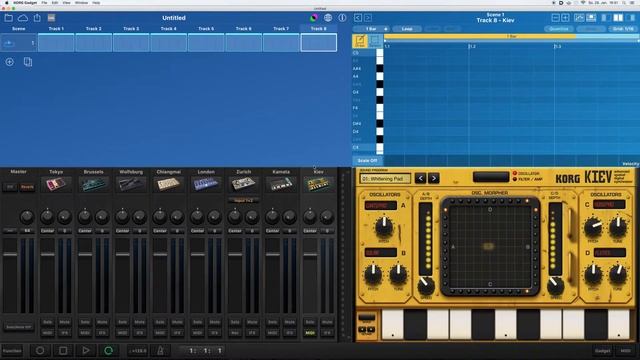Select the Draw tool in piano roll
The height and width of the screenshot is (360, 640).
(360, 41)
